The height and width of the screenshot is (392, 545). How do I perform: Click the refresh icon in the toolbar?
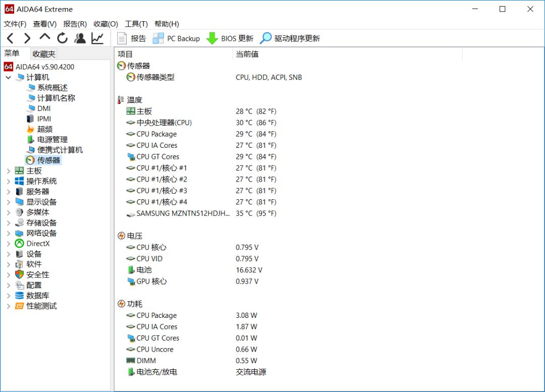click(x=62, y=38)
